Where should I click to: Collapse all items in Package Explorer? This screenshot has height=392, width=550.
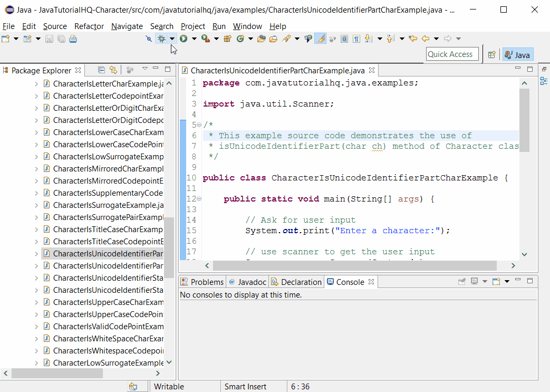tap(101, 70)
